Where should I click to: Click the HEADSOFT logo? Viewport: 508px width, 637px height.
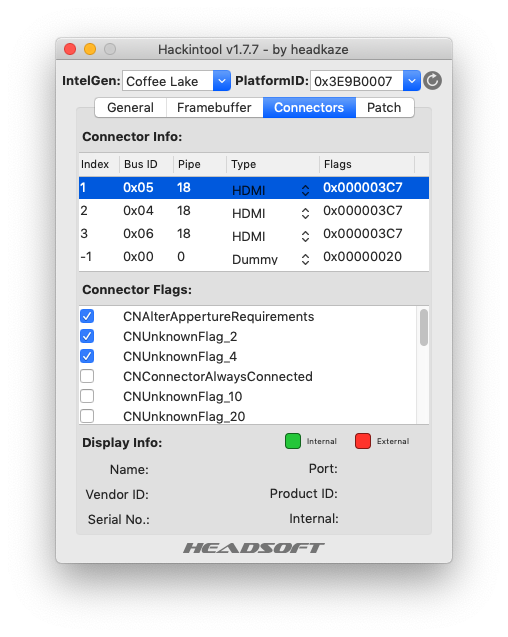click(x=254, y=548)
